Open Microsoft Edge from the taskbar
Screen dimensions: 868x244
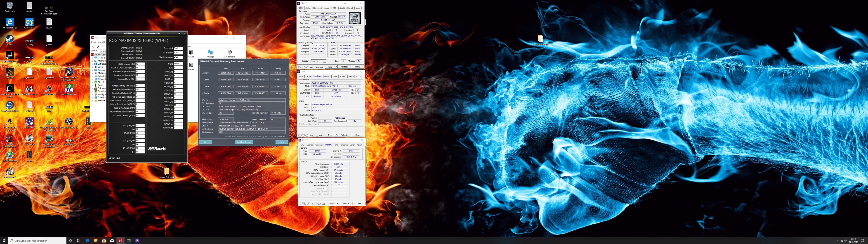[87, 241]
